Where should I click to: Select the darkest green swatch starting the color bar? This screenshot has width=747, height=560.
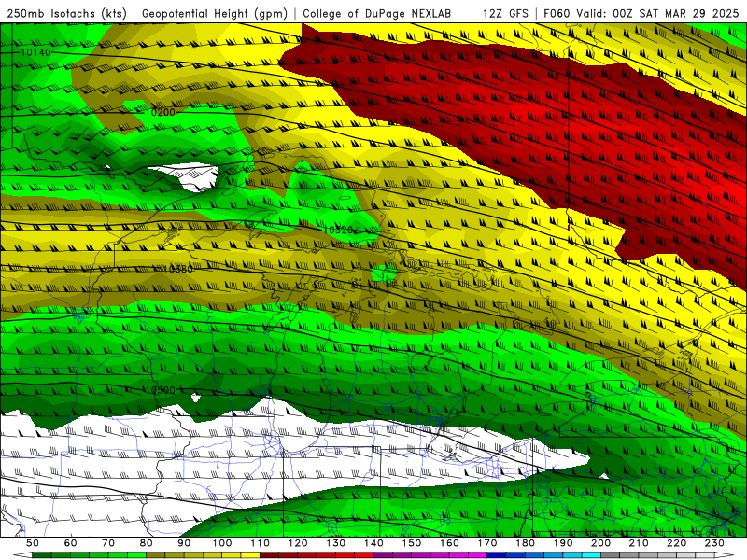pyautogui.click(x=41, y=555)
